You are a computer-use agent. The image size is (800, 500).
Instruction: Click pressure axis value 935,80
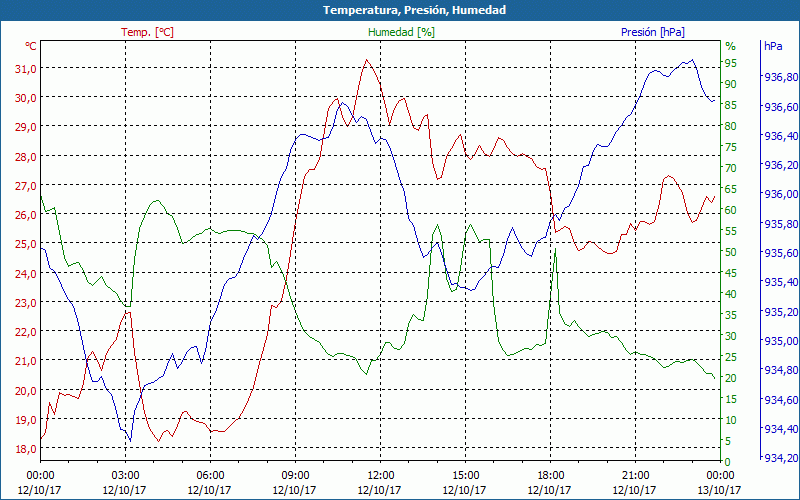click(781, 224)
